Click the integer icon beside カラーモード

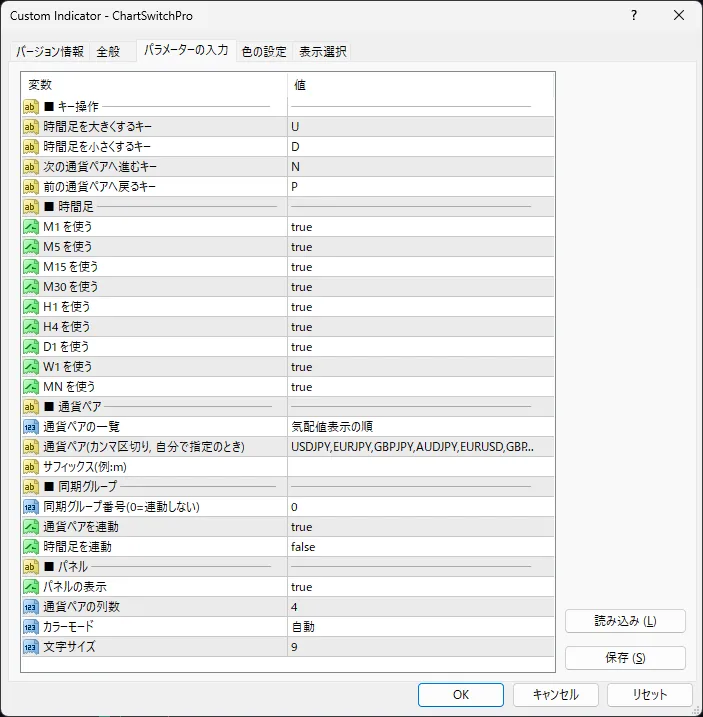pyautogui.click(x=31, y=627)
